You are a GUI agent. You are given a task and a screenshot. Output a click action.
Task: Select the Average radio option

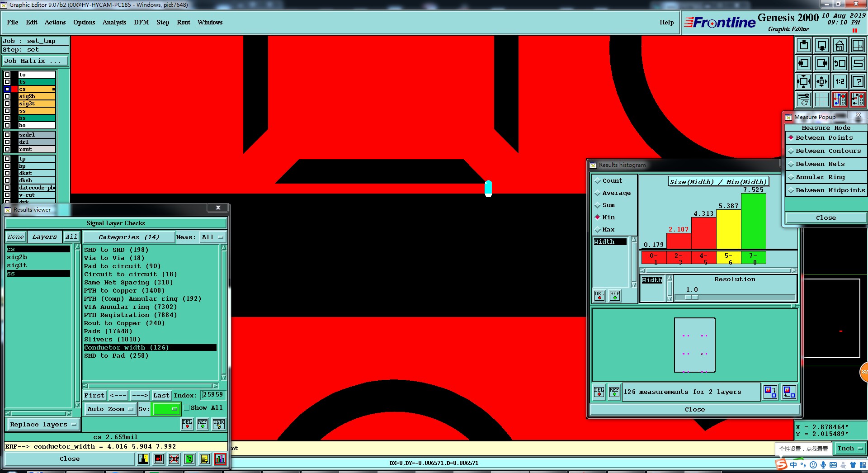612,193
